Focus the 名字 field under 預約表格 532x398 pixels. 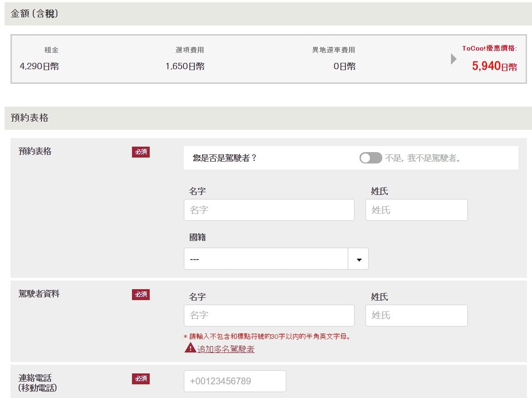pos(269,210)
